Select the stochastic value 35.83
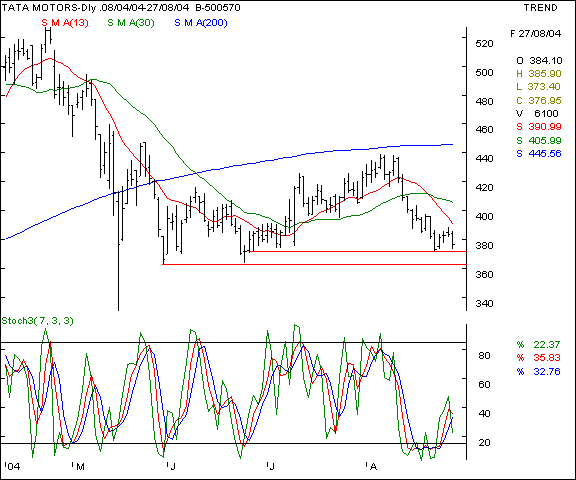The width and height of the screenshot is (576, 480). [x=547, y=358]
